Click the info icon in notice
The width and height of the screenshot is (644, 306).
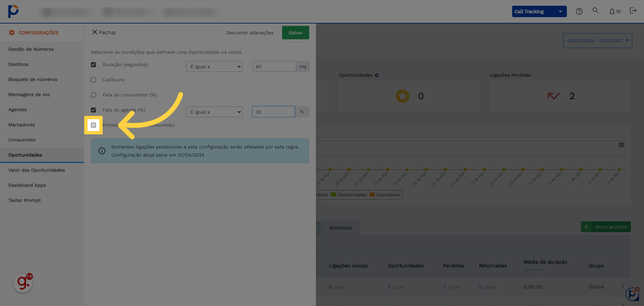click(102, 151)
